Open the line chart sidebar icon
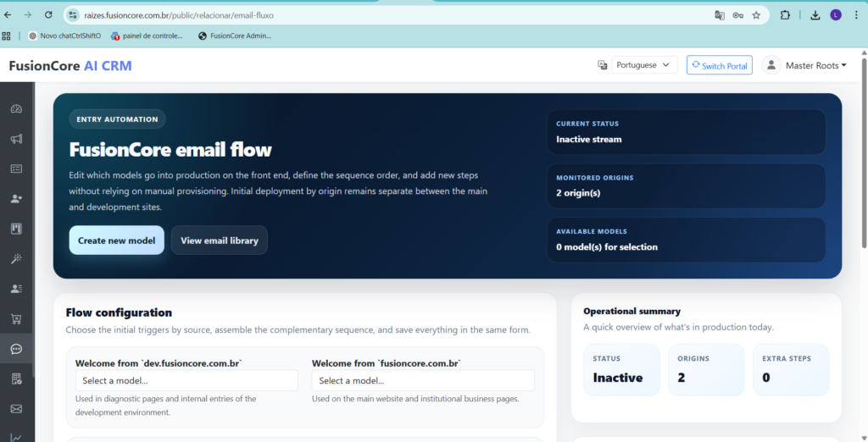Screen dimensions: 868x442 16,437
